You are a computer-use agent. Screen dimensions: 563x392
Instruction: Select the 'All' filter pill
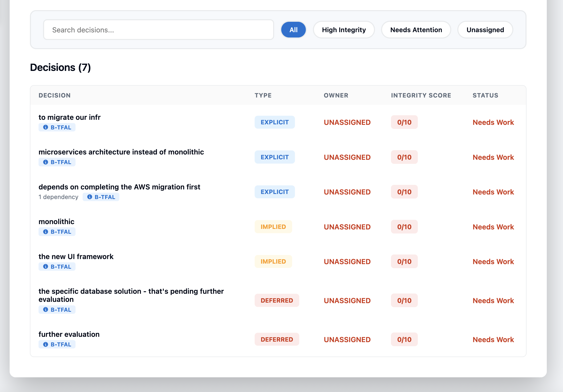tap(293, 30)
